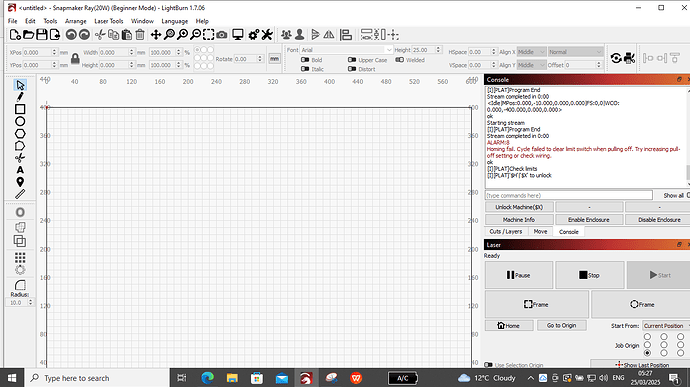Expand the Font Arial dropdown
The height and width of the screenshot is (387, 690).
coord(346,50)
